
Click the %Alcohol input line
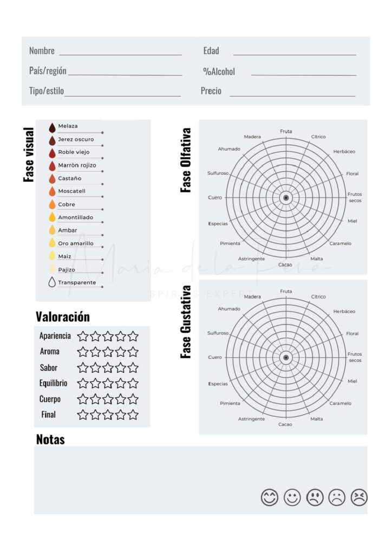(x=303, y=72)
